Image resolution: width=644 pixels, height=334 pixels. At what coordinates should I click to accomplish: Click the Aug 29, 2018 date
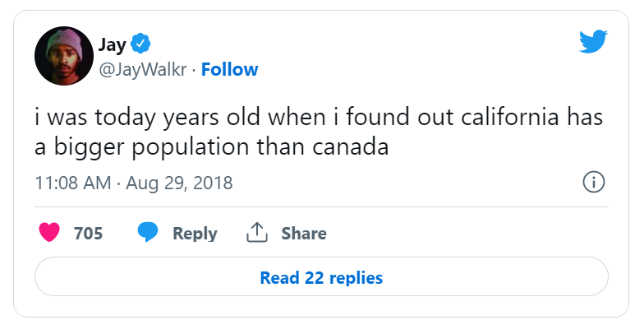pyautogui.click(x=178, y=182)
